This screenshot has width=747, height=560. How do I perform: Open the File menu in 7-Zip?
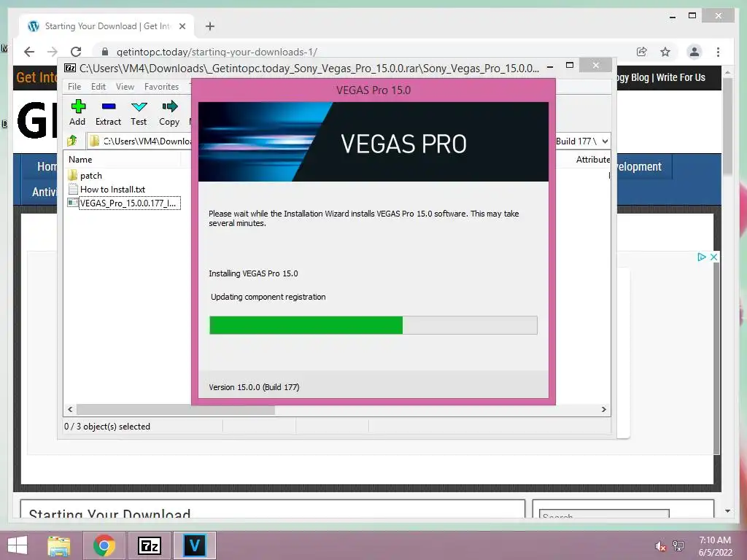coord(74,87)
